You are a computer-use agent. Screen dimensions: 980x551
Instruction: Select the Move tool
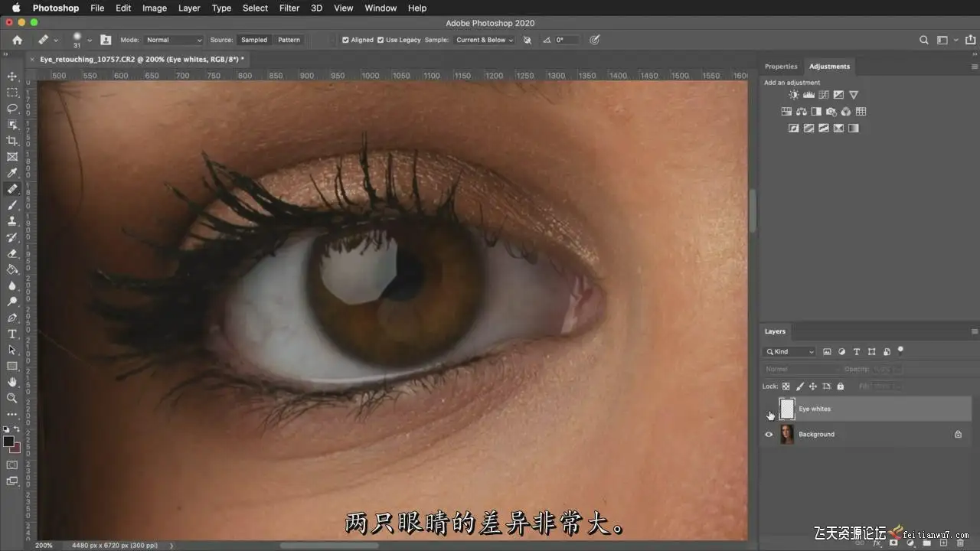[12, 77]
